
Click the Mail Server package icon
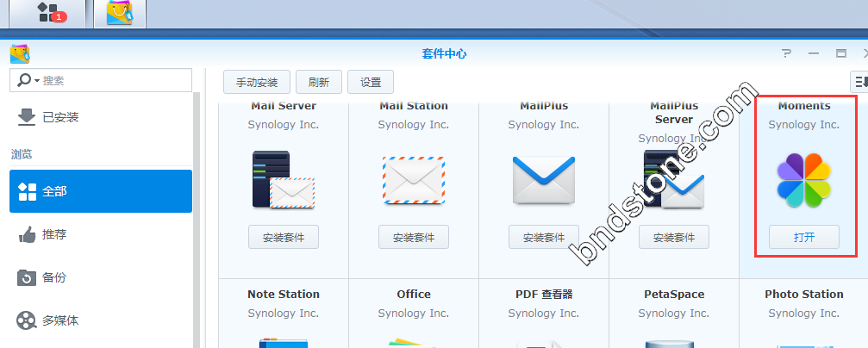284,179
